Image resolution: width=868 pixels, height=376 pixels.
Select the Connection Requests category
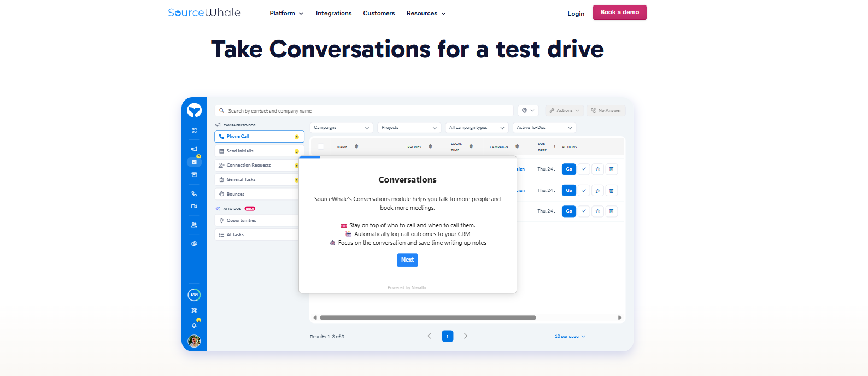click(x=257, y=165)
